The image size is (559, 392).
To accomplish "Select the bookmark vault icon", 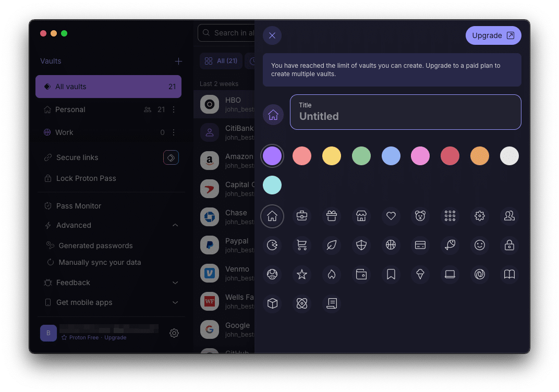I will click(391, 274).
